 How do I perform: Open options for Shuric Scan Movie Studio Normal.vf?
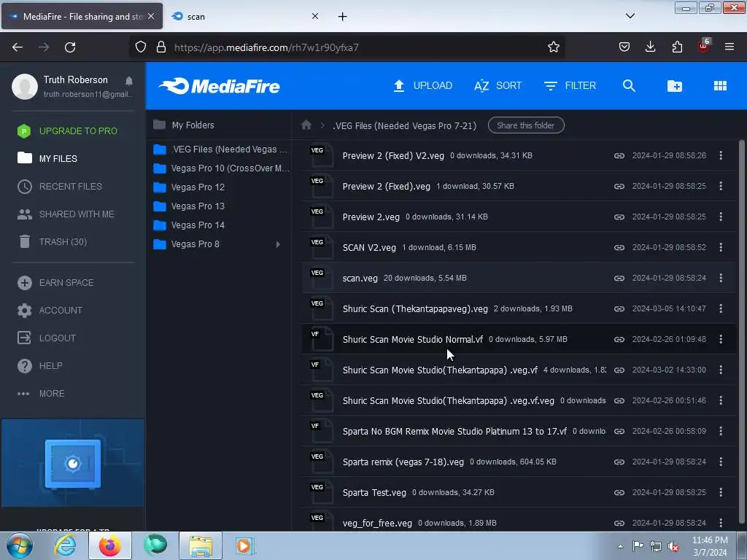point(721,339)
